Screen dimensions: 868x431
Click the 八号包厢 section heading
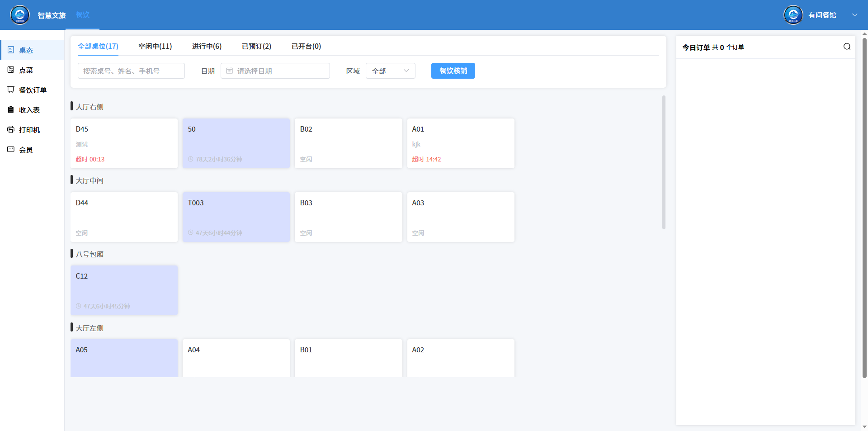pos(90,254)
